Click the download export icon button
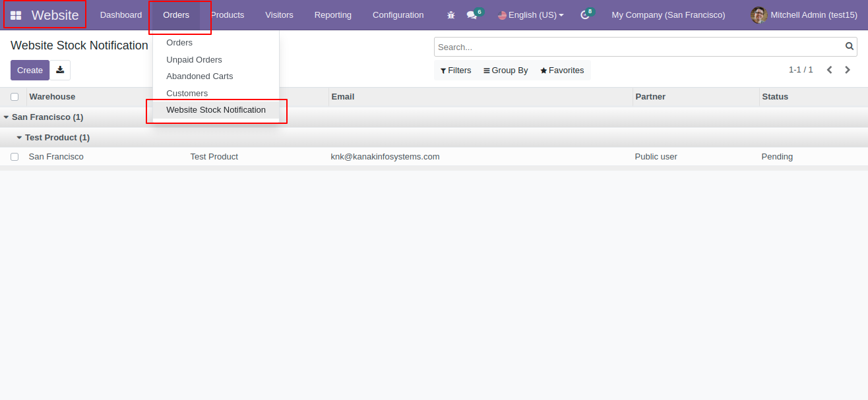The image size is (868, 400). coord(60,71)
